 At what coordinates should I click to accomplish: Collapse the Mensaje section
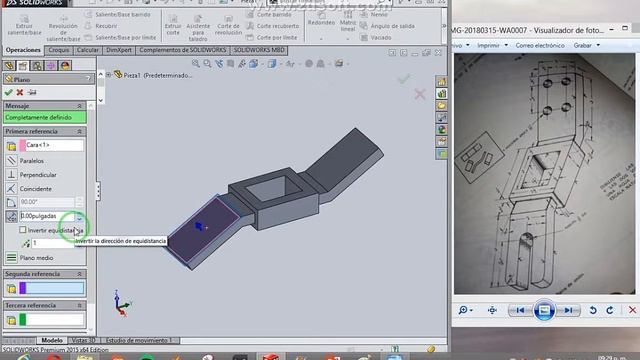79,106
